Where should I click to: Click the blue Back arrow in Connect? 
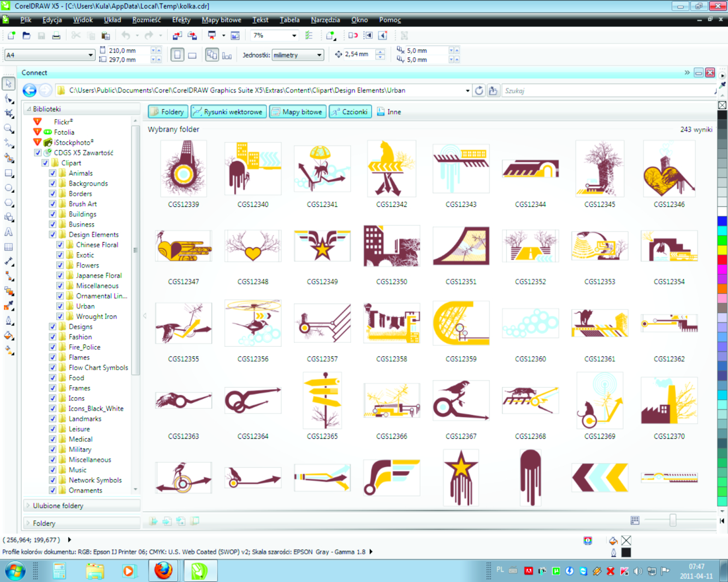[30, 91]
